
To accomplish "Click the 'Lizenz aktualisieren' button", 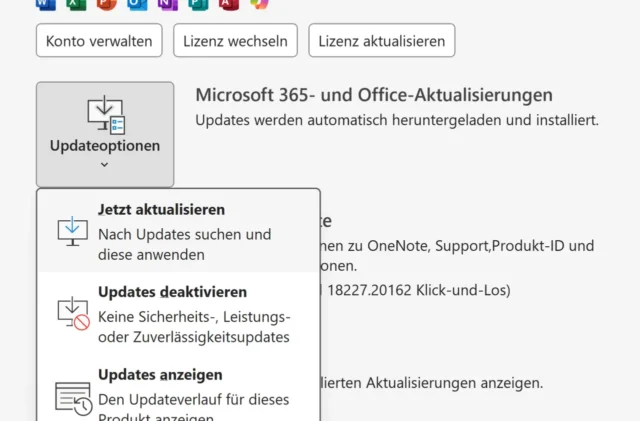I will tap(382, 41).
